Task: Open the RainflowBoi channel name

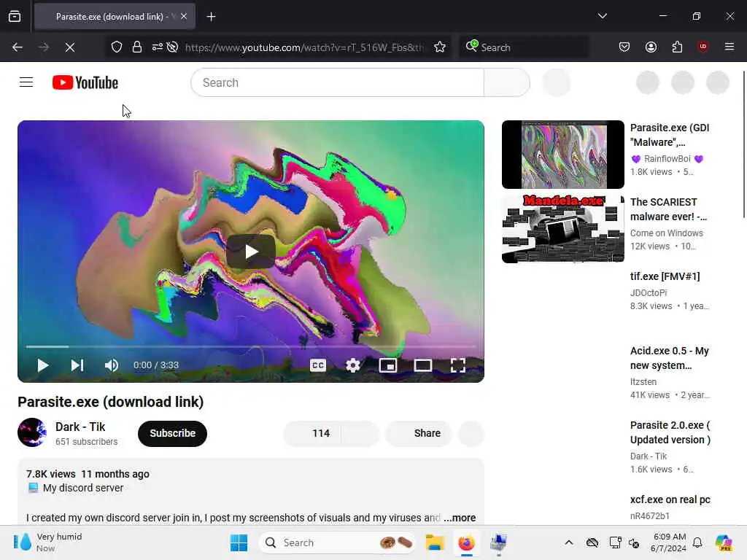Action: (x=667, y=158)
